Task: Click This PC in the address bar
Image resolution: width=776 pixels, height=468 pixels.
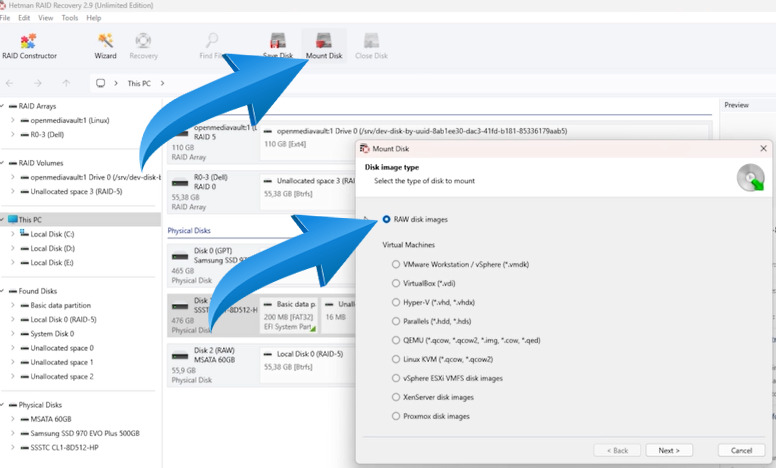Action: pos(139,83)
